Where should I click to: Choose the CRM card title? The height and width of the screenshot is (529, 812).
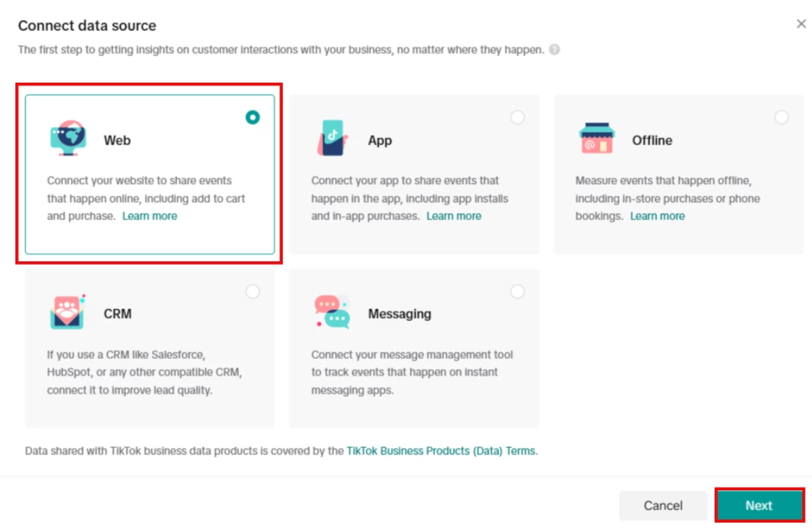click(117, 314)
